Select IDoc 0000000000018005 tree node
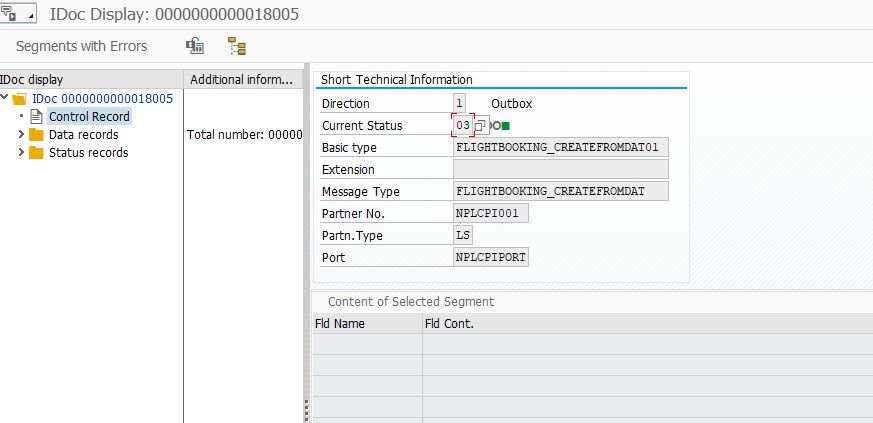This screenshot has height=423, width=873. point(102,99)
